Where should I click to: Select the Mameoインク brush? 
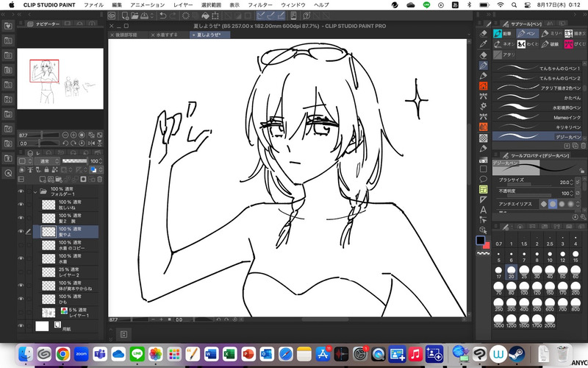(x=537, y=117)
